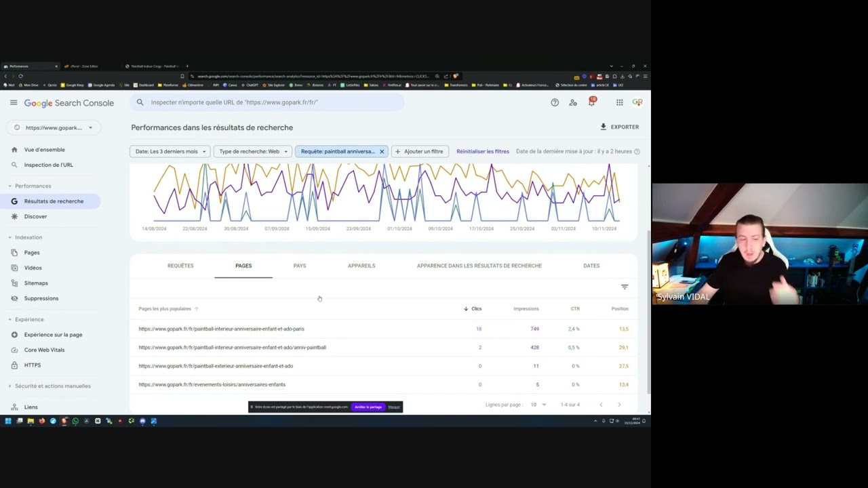
Task: Open the main hamburger menu
Action: click(x=14, y=102)
